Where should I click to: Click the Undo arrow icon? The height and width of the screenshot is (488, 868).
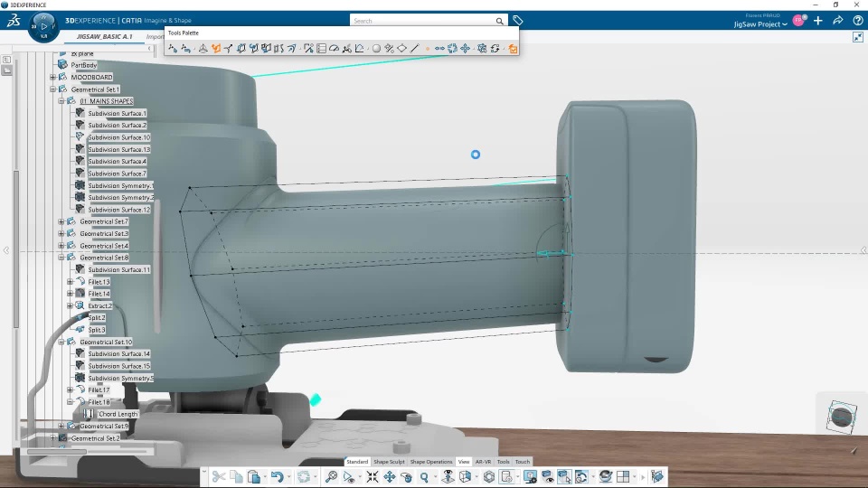(277, 476)
